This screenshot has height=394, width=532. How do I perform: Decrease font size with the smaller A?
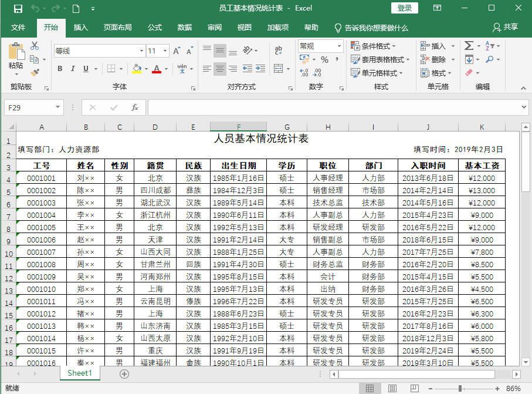[x=189, y=50]
